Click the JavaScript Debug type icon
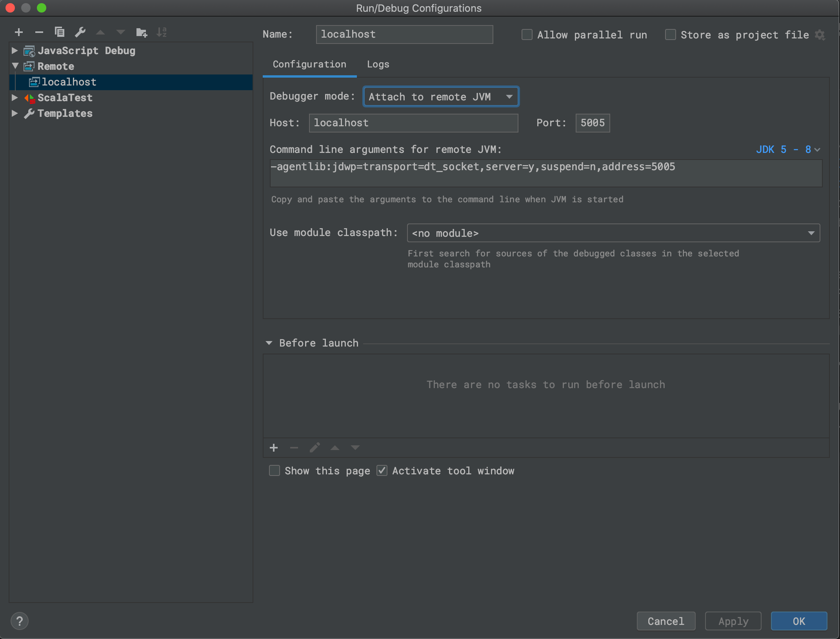840x639 pixels. pyautogui.click(x=29, y=51)
